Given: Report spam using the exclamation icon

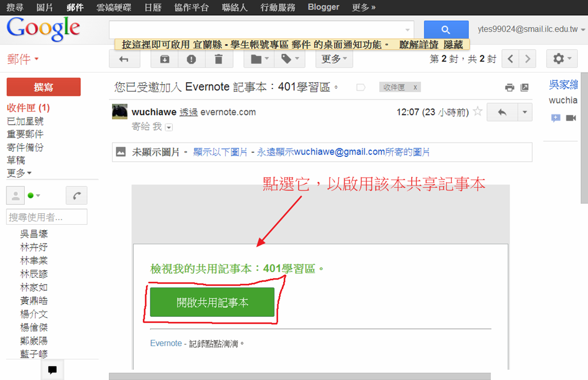Looking at the screenshot, I should point(191,59).
